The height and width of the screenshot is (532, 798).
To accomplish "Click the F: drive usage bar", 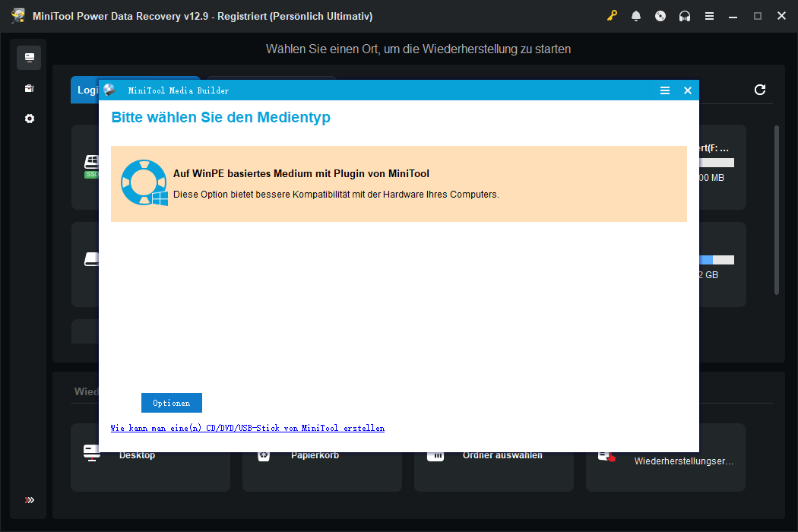I will coord(717,163).
